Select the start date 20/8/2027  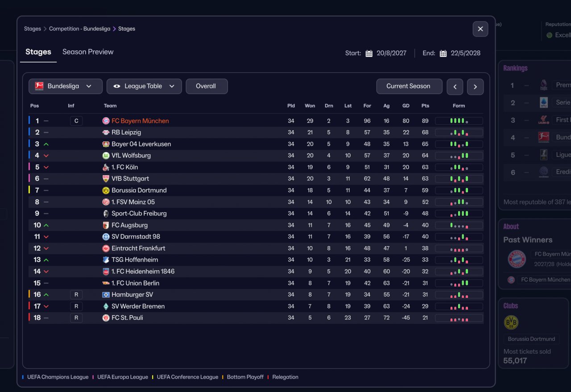(x=392, y=53)
